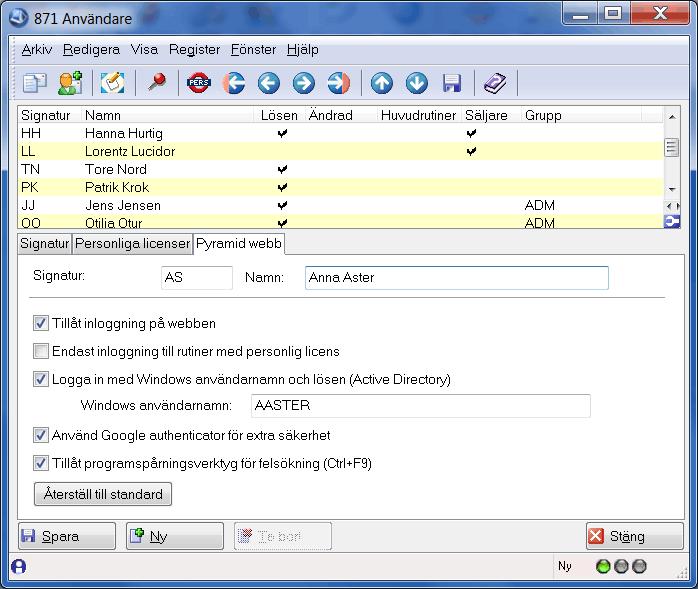
Task: Click the PERS register icon
Action: point(199,83)
